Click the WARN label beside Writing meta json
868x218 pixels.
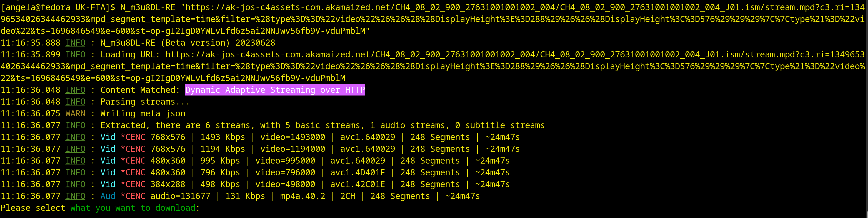[x=75, y=113]
